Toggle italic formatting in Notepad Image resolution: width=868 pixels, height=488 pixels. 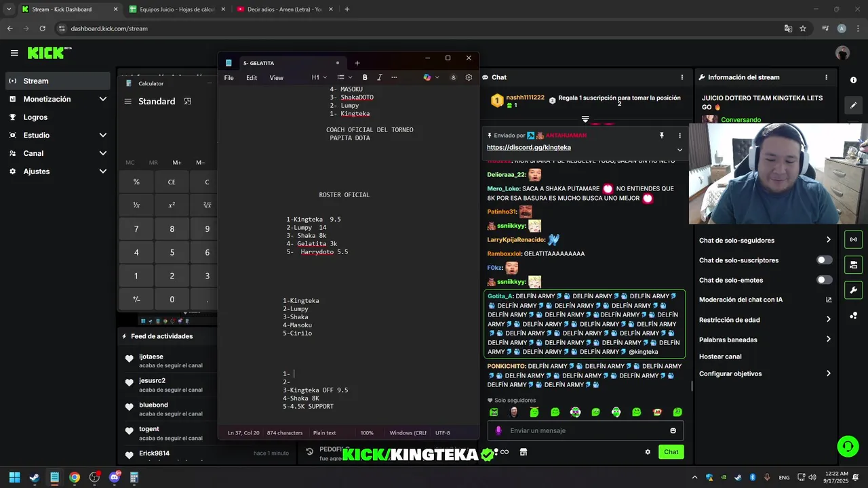click(x=379, y=77)
